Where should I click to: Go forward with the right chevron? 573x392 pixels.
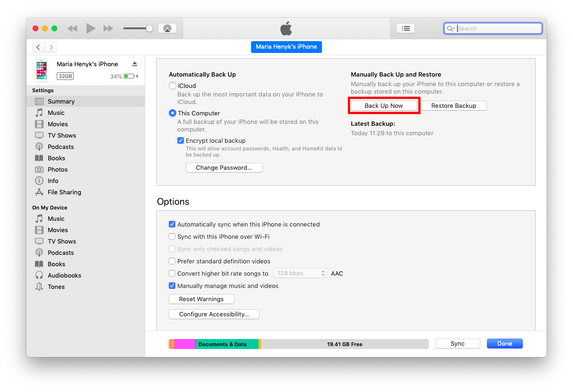[51, 47]
